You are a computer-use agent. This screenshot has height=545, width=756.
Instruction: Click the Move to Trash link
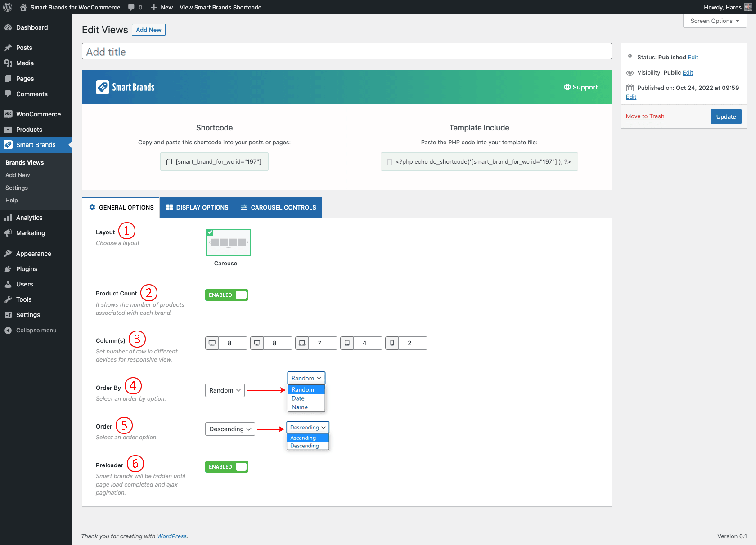coord(645,116)
